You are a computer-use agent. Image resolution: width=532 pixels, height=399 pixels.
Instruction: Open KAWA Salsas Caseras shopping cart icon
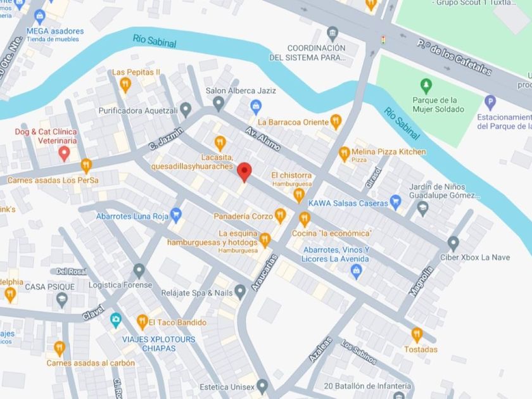pyautogui.click(x=395, y=202)
